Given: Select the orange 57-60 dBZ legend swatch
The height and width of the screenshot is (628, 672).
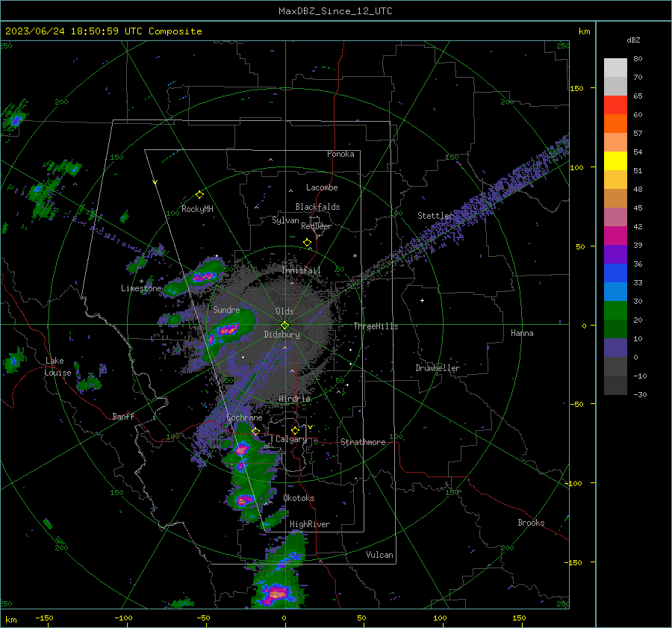Looking at the screenshot, I should tap(615, 124).
